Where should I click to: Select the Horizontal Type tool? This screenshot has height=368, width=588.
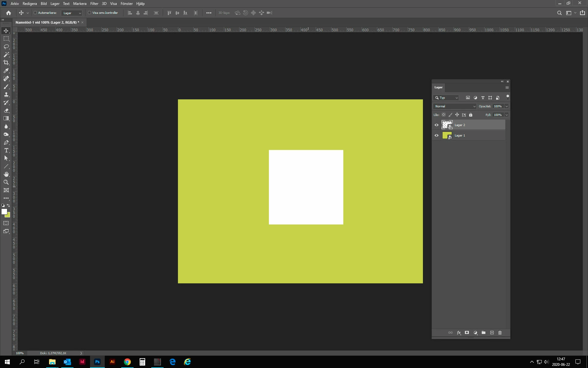[6, 150]
